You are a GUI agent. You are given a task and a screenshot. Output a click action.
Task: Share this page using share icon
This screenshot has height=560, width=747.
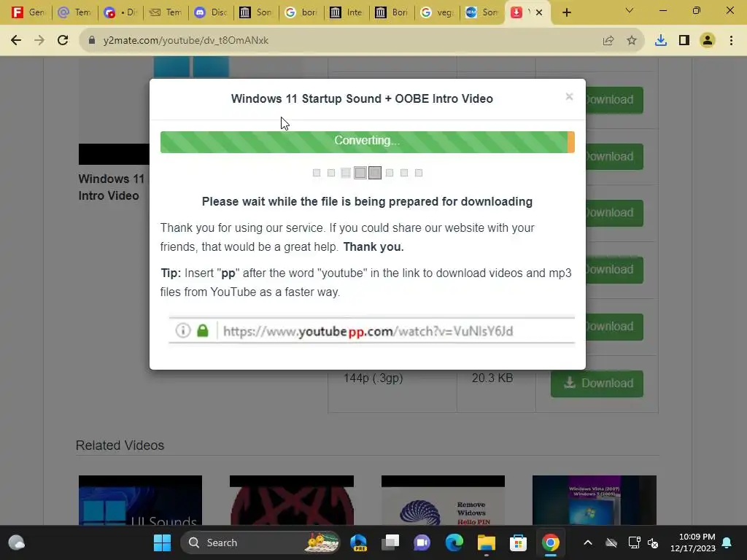(x=608, y=41)
